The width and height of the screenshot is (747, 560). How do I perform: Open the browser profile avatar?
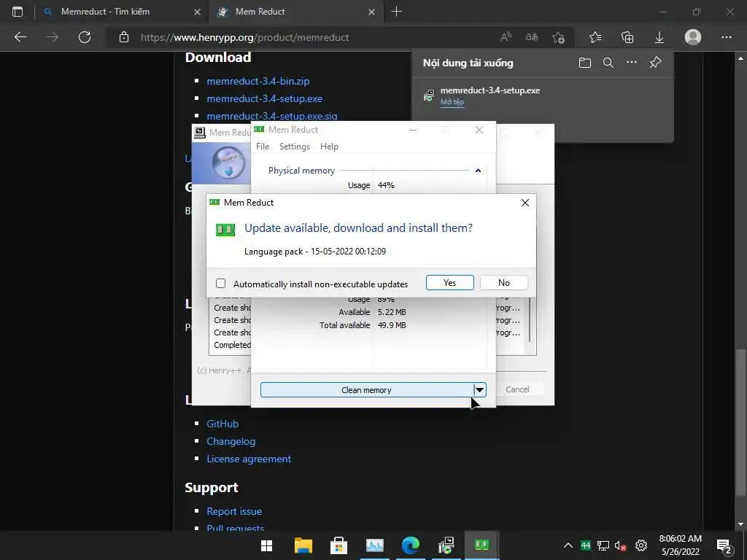693,37
